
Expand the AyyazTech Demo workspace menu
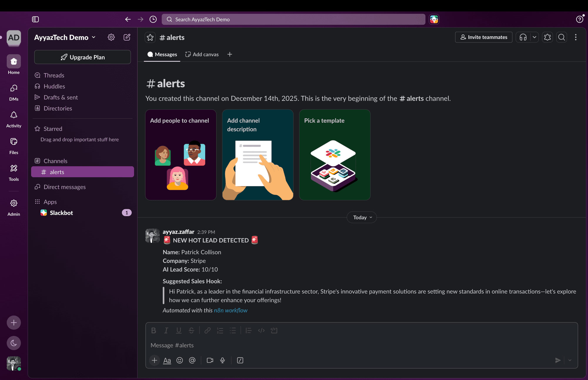point(65,37)
